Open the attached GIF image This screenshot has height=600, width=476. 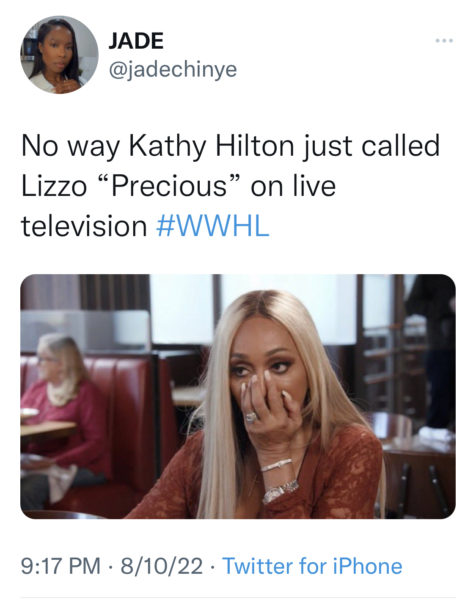click(238, 396)
